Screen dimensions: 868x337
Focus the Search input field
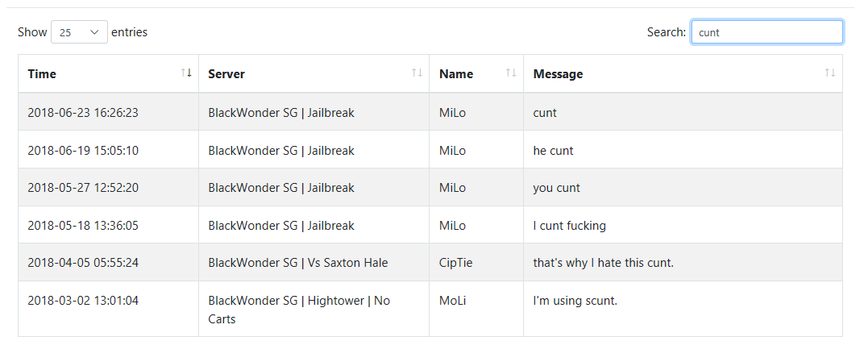pos(766,32)
